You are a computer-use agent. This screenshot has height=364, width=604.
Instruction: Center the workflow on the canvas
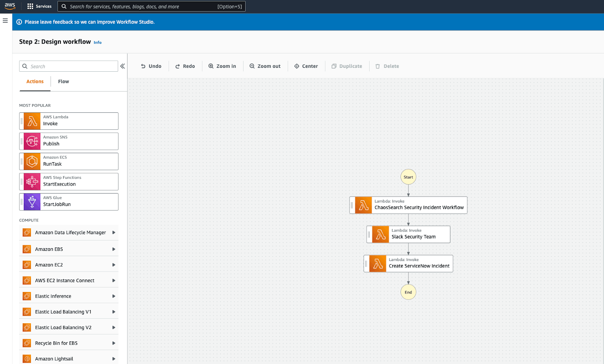pos(306,66)
